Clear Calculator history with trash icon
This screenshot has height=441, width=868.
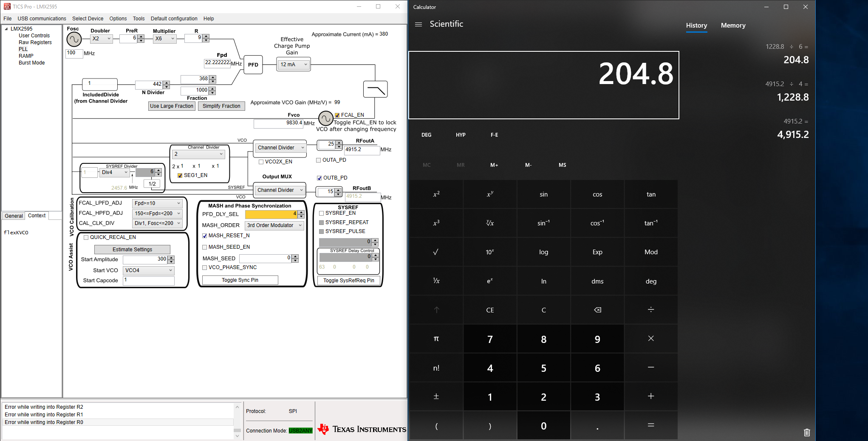[x=807, y=432]
